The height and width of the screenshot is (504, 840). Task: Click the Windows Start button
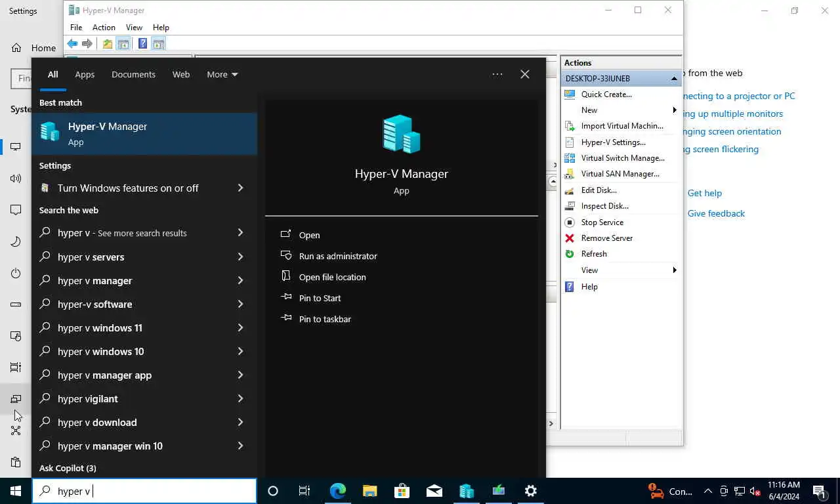click(16, 491)
